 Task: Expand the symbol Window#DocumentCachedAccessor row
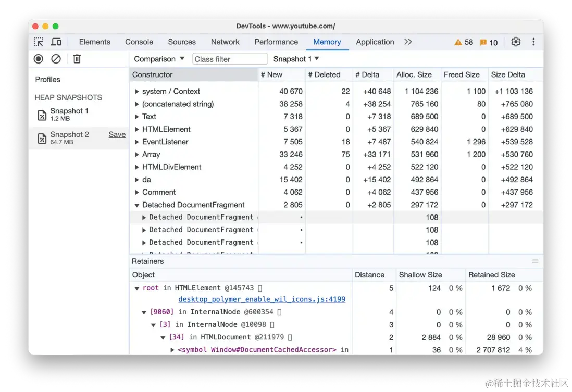(x=172, y=350)
